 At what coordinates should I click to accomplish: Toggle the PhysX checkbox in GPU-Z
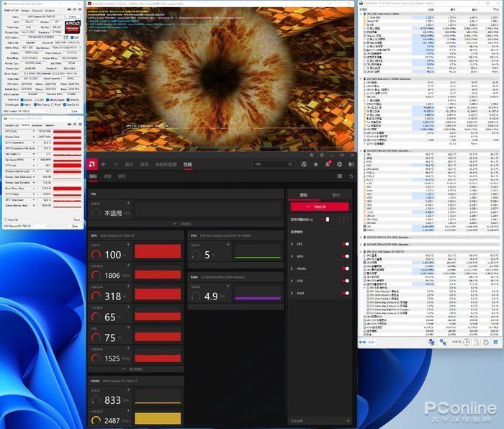point(53,104)
